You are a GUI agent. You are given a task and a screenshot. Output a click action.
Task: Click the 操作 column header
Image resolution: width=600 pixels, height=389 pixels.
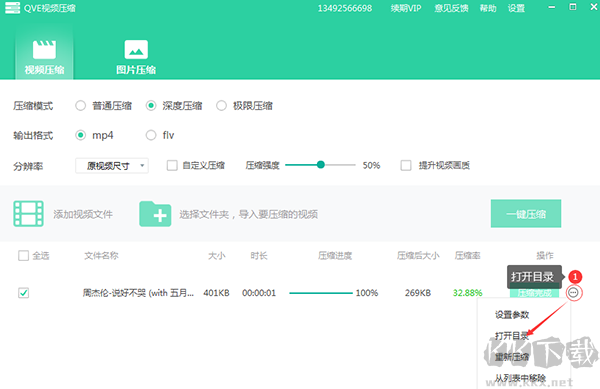point(545,255)
